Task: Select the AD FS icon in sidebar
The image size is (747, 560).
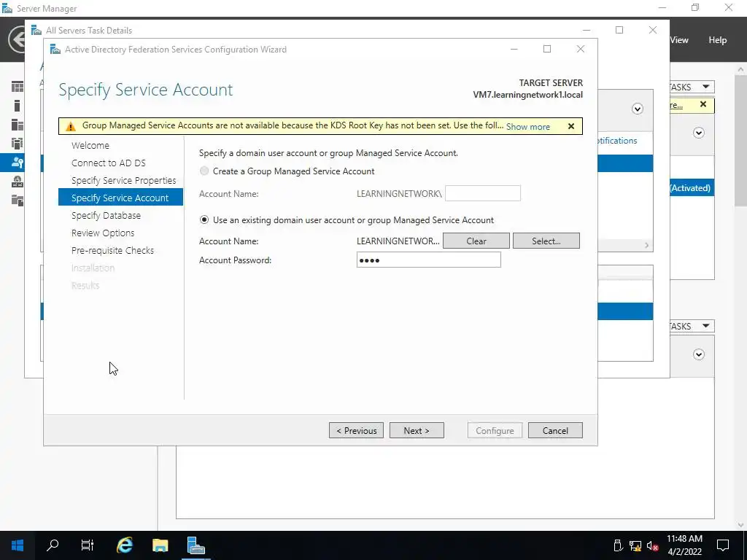Action: coord(18,163)
